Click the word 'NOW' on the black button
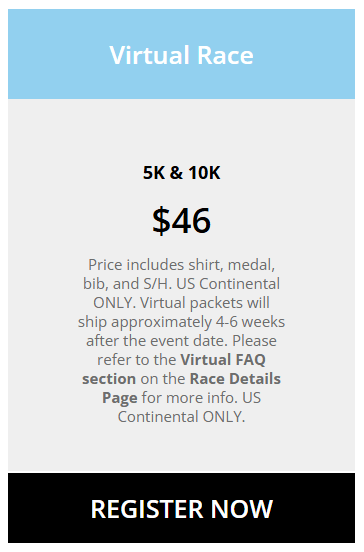Screen dimensions: 364x552 [x=242, y=509]
